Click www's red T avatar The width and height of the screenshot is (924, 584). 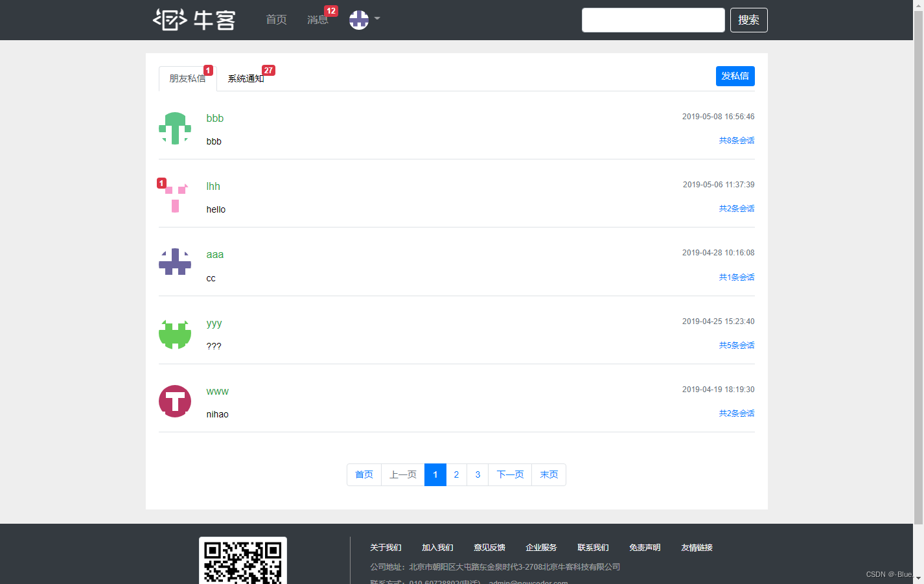174,401
